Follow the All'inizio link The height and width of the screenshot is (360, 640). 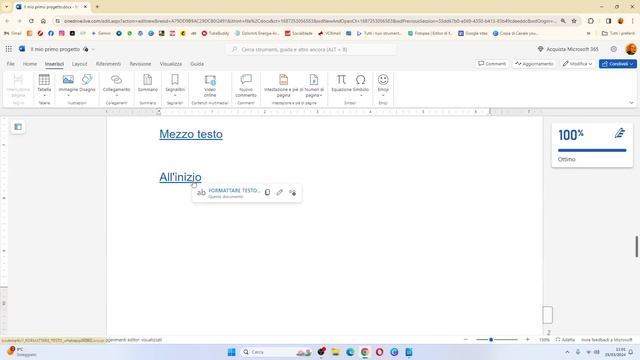pyautogui.click(x=180, y=177)
